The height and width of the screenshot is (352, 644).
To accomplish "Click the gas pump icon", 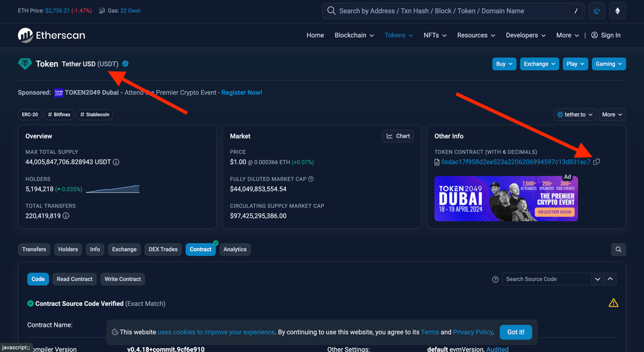I will (102, 11).
